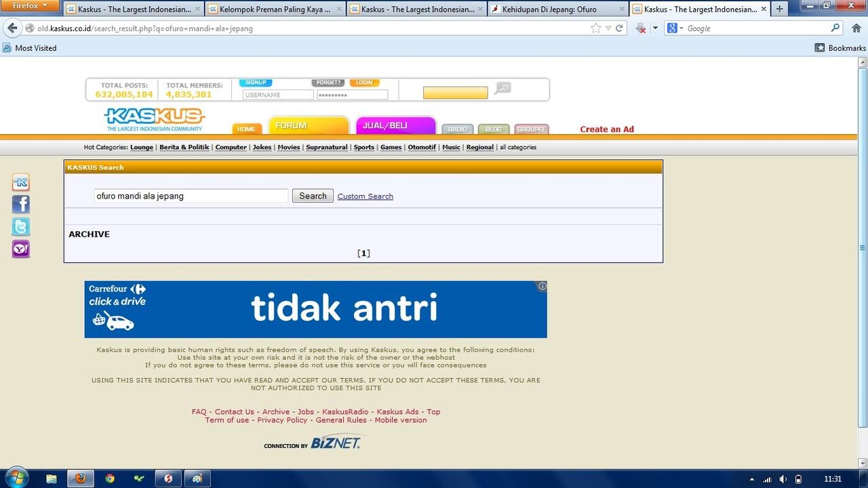Open the FORUM navigation tab
Image resolution: width=868 pixels, height=488 pixels.
[309, 126]
